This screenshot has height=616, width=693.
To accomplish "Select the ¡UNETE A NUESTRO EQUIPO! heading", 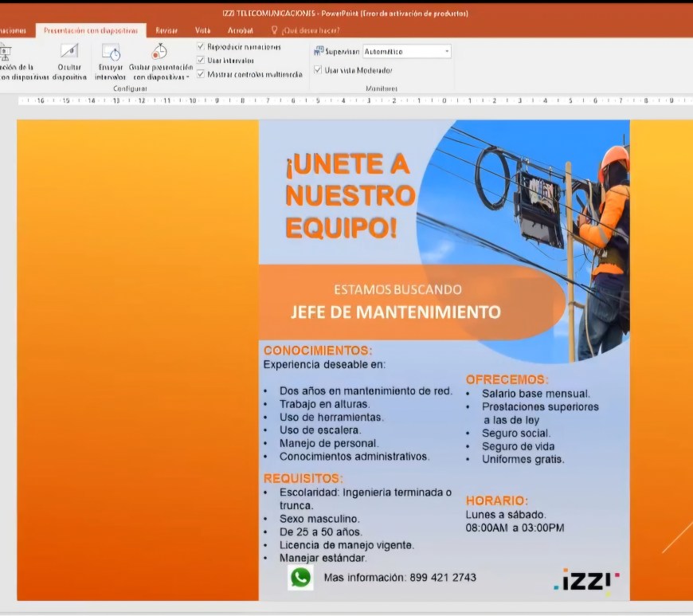I will coord(349,196).
